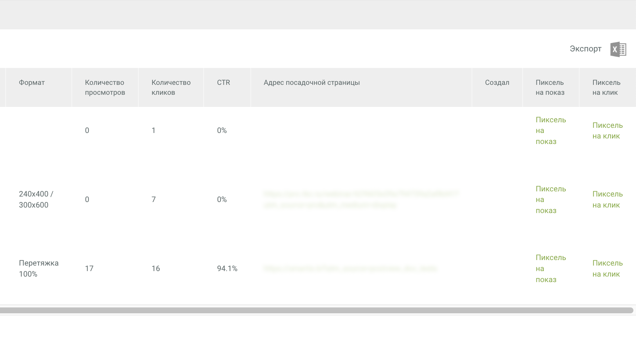Image resolution: width=636 pixels, height=364 pixels.
Task: Select the Перетяжка 100% format cell
Action: coord(39,269)
